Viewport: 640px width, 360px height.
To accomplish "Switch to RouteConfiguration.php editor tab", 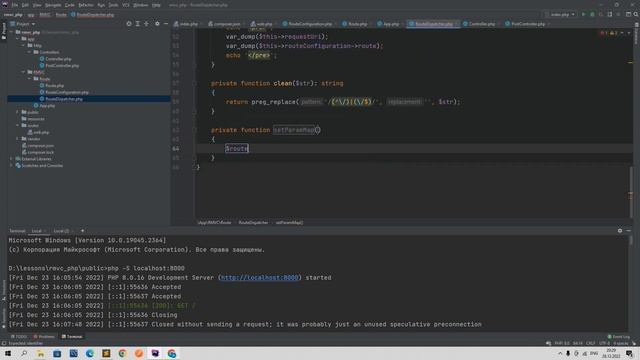I will click(x=310, y=24).
